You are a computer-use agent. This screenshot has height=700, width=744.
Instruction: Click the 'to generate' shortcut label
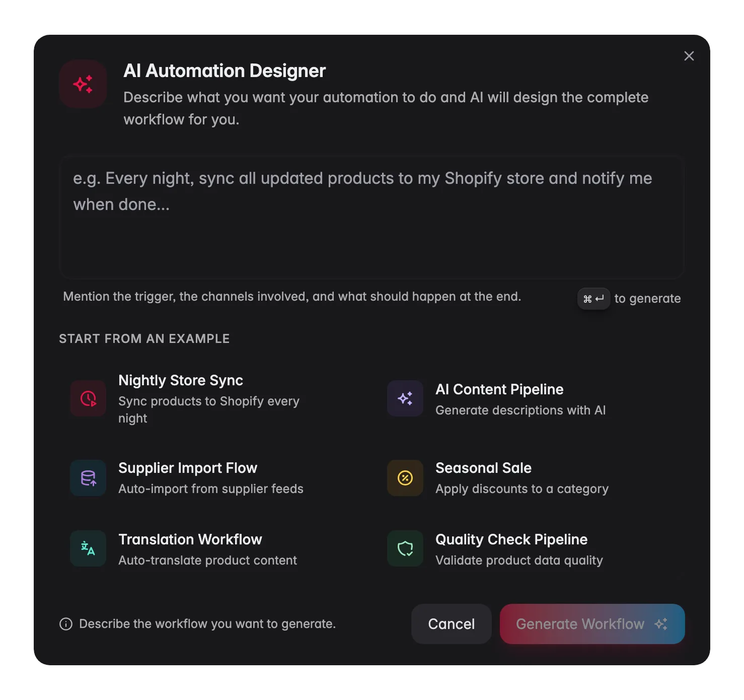click(647, 299)
